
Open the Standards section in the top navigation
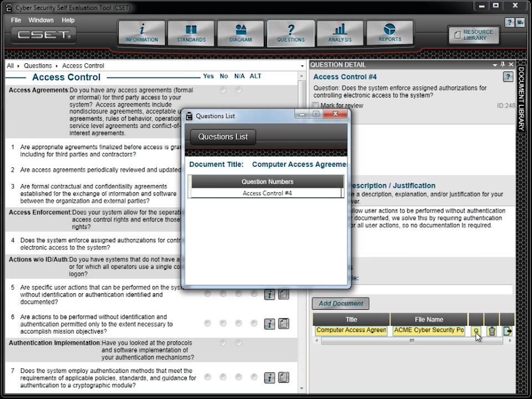tap(191, 33)
